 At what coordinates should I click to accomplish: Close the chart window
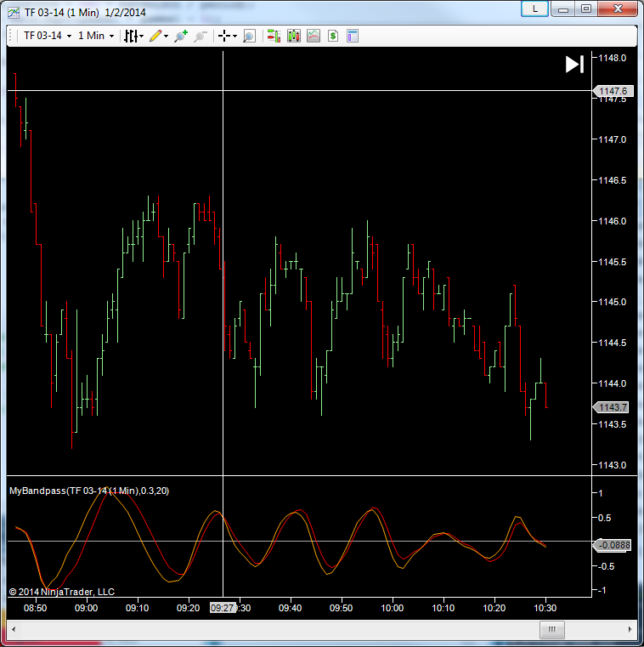click(x=618, y=9)
